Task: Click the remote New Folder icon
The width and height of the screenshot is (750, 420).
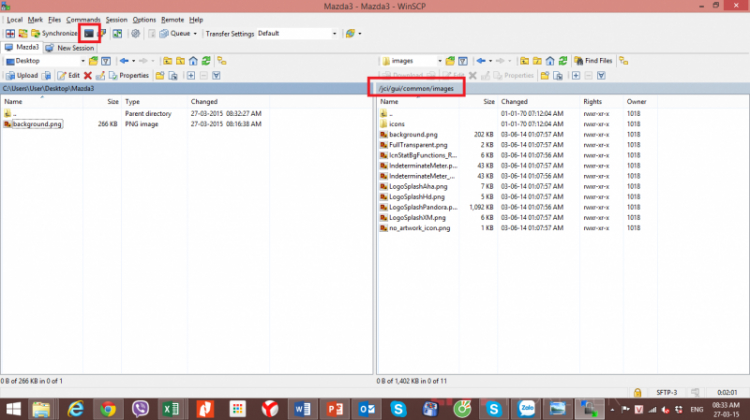Action: tap(545, 76)
